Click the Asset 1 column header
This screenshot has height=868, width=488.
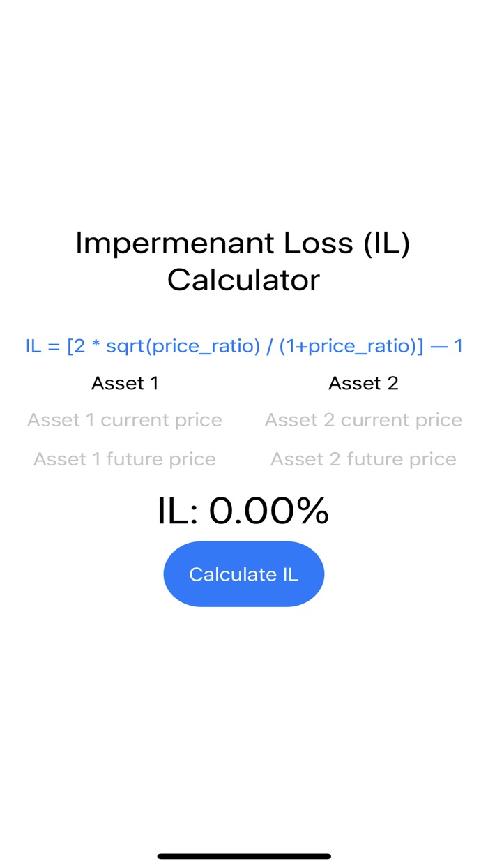[x=125, y=382]
